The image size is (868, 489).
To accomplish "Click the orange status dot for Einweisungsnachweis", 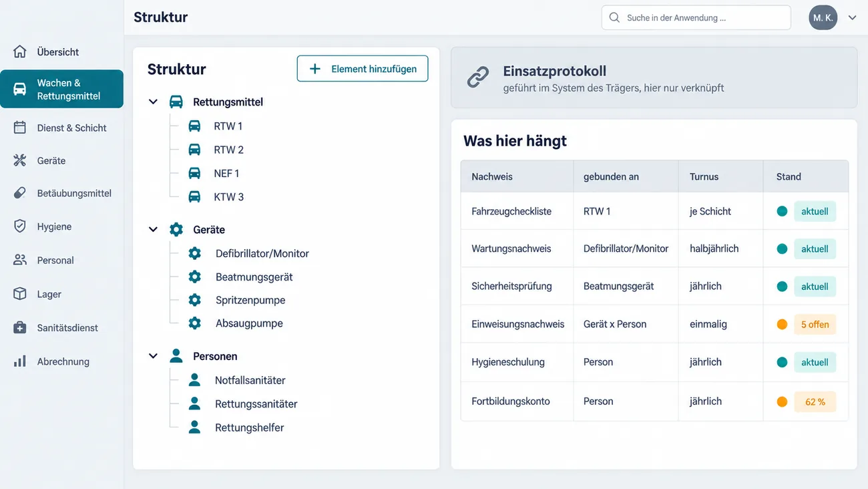I will pyautogui.click(x=782, y=325).
